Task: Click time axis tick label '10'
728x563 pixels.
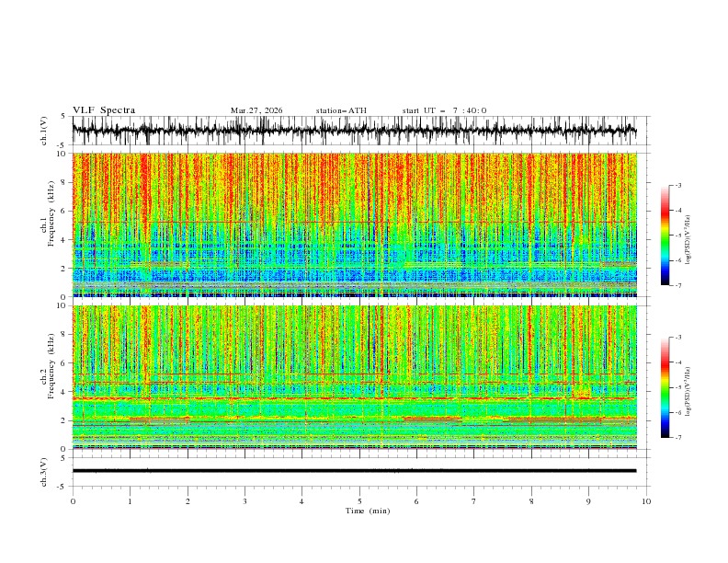Action: tap(646, 501)
